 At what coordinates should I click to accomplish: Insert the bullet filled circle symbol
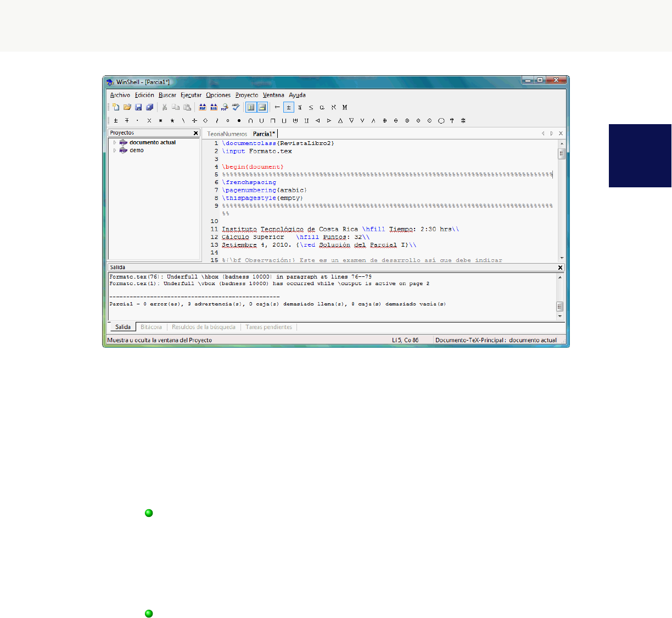pyautogui.click(x=239, y=120)
